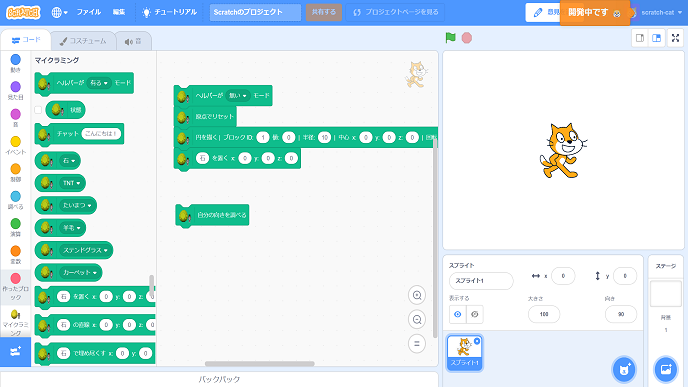This screenshot has height=387, width=688.
Task: Select the purple 見た目 category circle
Action: (15, 86)
